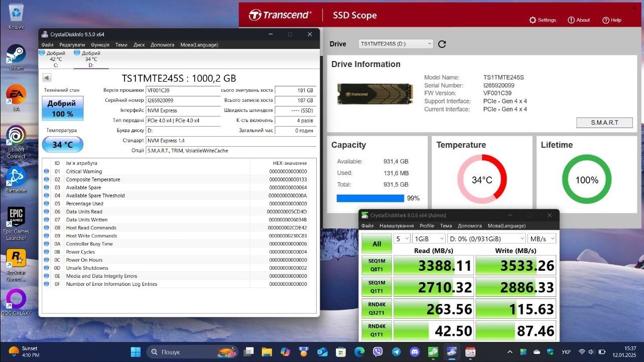This screenshot has height=362, width=644.
Task: Open Редагувати menu in CrystalDiskInfo
Action: pos(71,45)
